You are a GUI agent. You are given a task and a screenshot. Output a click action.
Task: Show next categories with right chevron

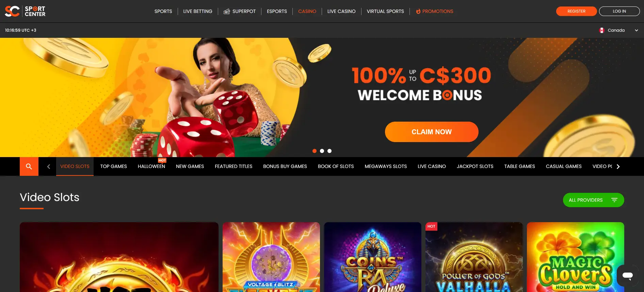[618, 167]
